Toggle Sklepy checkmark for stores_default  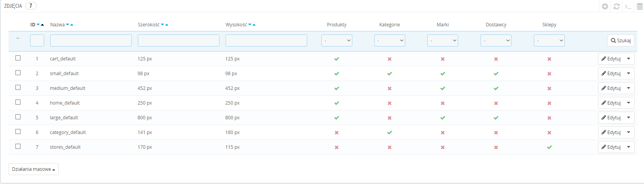(x=549, y=147)
